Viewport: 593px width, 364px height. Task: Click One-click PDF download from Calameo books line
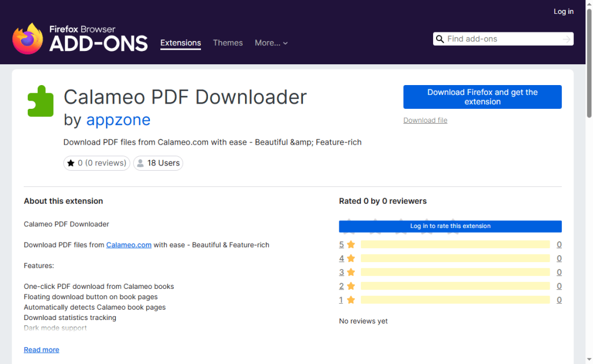tap(98, 286)
